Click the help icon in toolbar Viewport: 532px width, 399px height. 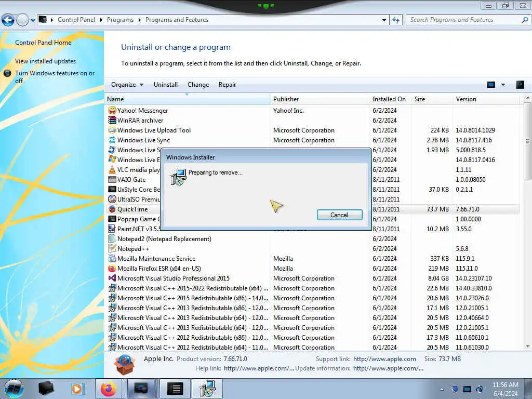tap(520, 85)
